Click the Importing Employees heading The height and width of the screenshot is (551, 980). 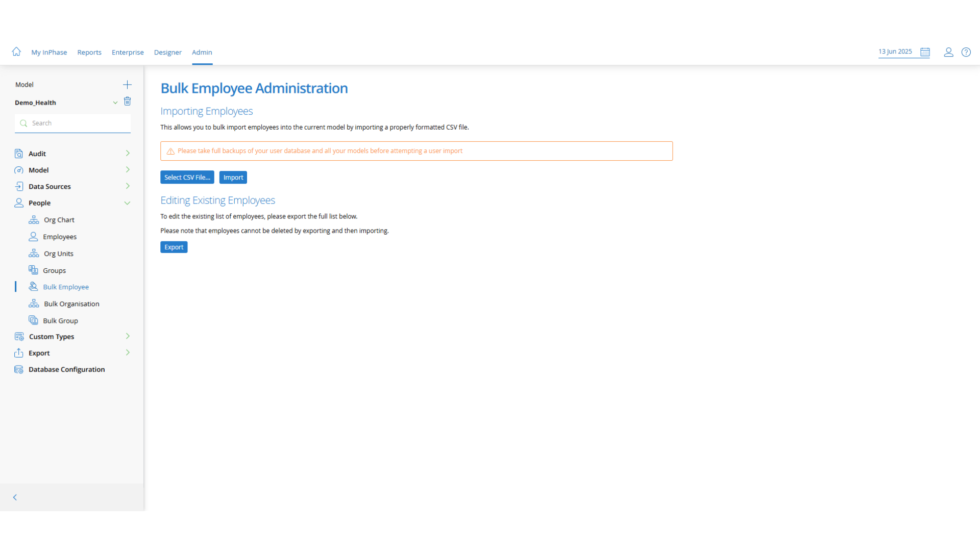207,111
